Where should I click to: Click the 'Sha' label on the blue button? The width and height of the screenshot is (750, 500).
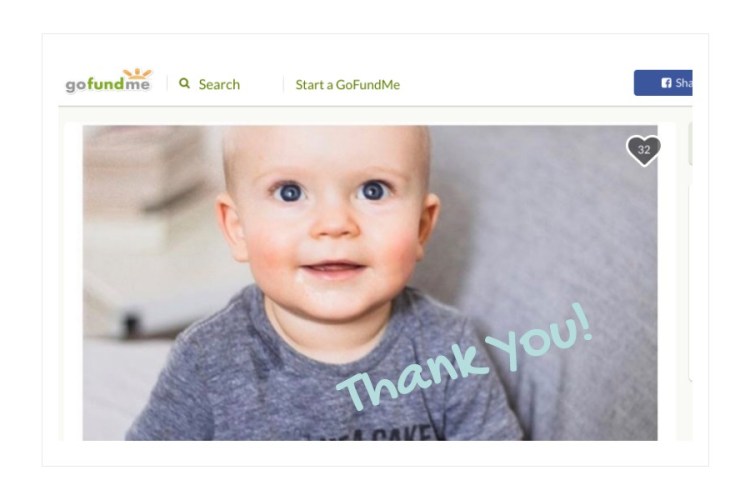[684, 83]
